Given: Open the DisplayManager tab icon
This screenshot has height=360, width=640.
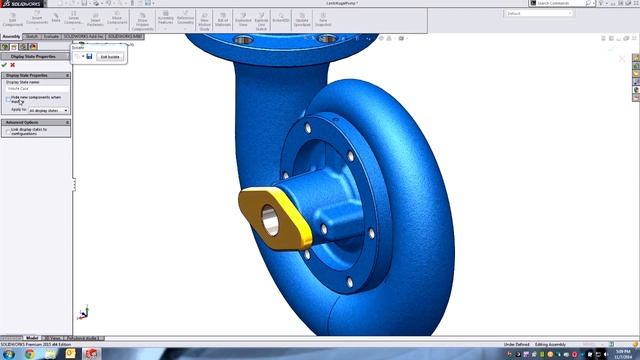Looking at the screenshot, I should [x=33, y=47].
